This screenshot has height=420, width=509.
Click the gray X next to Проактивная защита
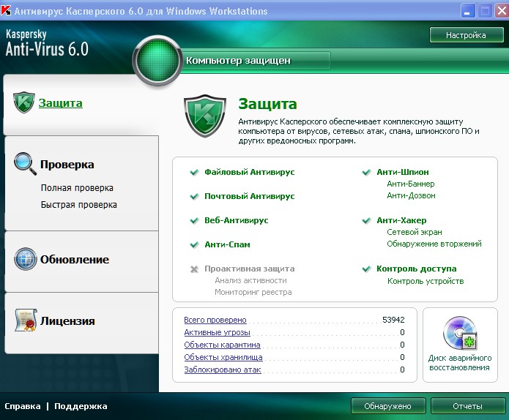pyautogui.click(x=194, y=269)
